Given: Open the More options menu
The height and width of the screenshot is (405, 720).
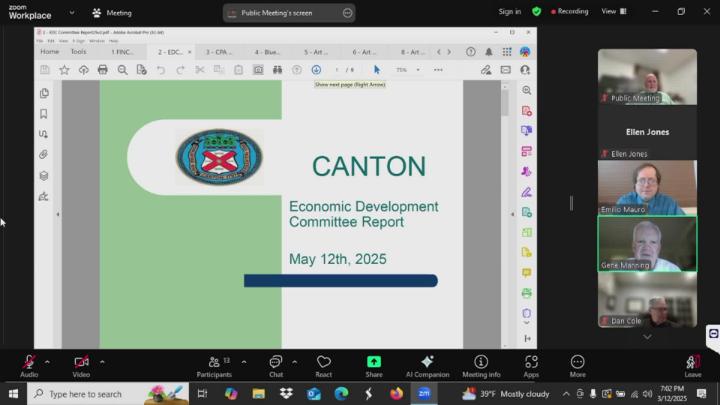Looking at the screenshot, I should (577, 366).
